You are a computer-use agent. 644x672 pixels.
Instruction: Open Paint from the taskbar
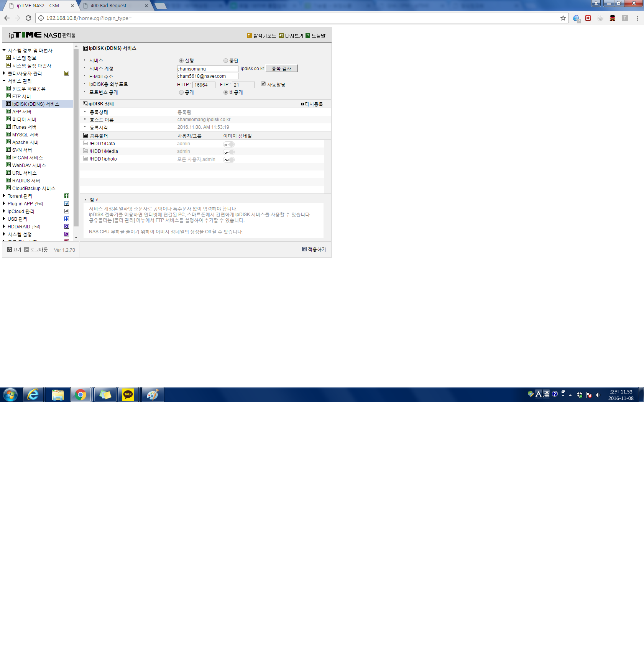pos(153,395)
